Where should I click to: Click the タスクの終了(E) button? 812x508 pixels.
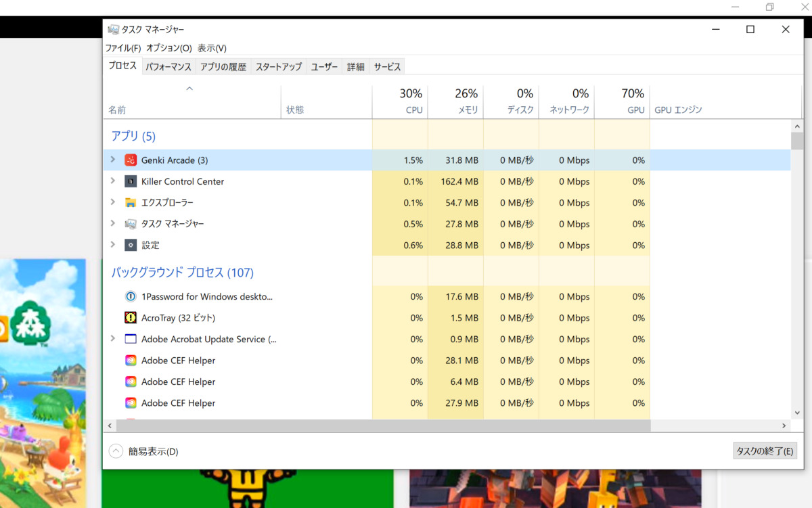(765, 451)
